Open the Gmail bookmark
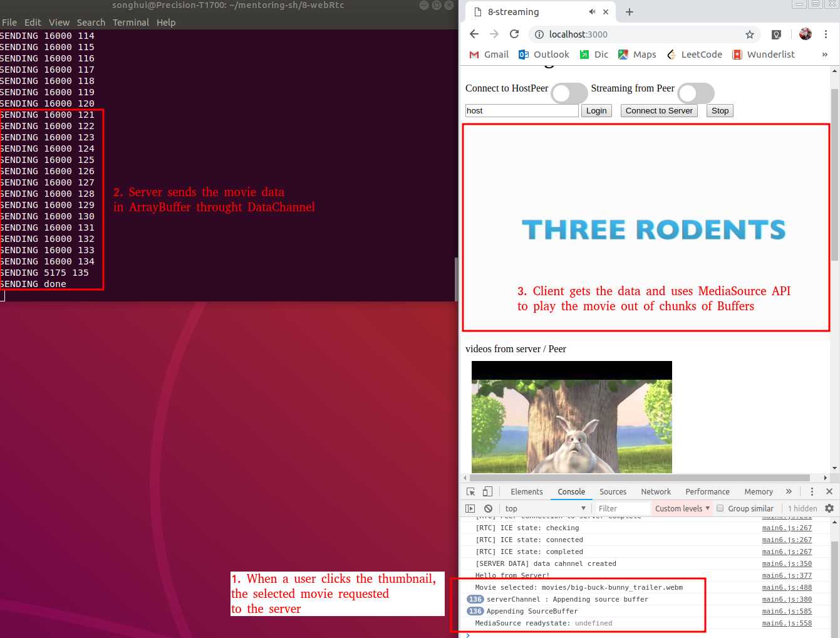This screenshot has height=638, width=840. pos(489,55)
